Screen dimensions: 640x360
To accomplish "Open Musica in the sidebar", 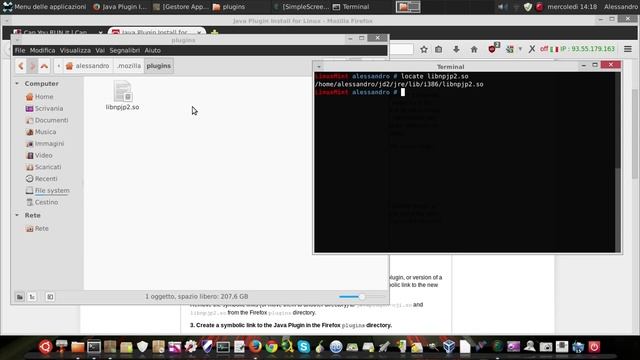I will 41,132.
